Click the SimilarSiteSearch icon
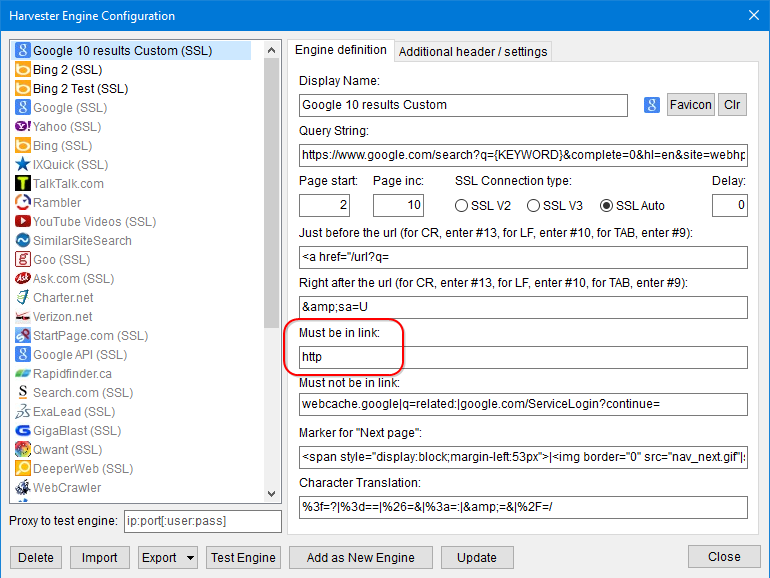The height and width of the screenshot is (578, 770). [x=23, y=241]
